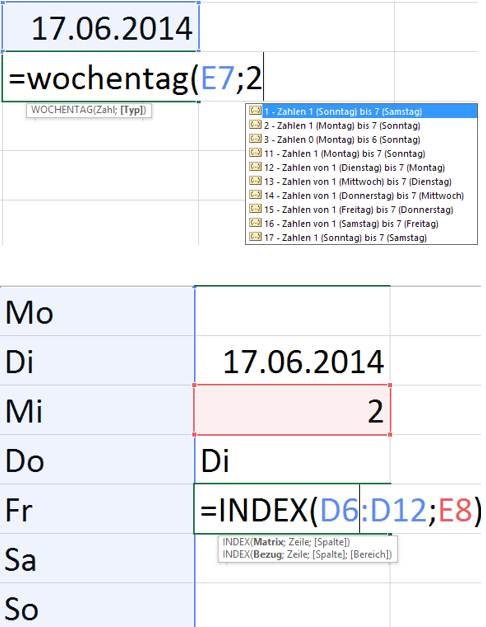Select the cell containing Do
This screenshot has width=486, height=627.
(x=97, y=460)
